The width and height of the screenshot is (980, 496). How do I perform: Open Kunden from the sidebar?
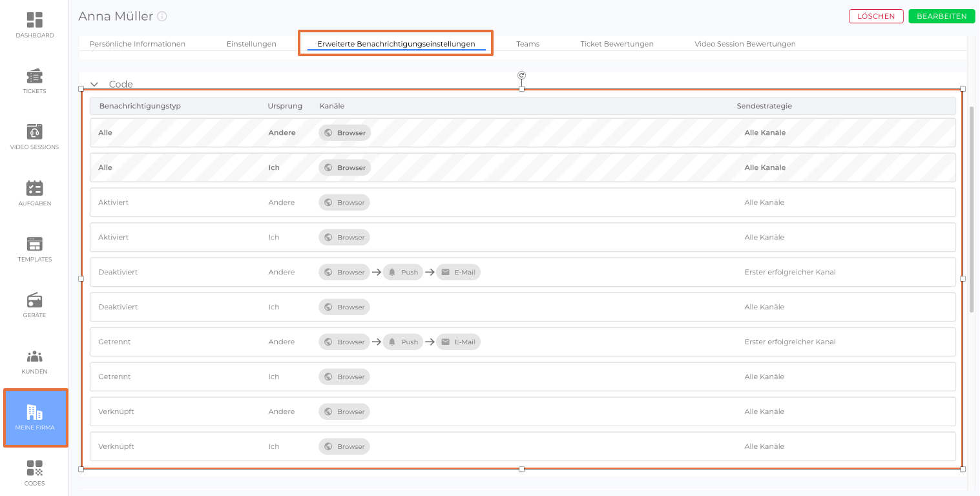pyautogui.click(x=34, y=361)
